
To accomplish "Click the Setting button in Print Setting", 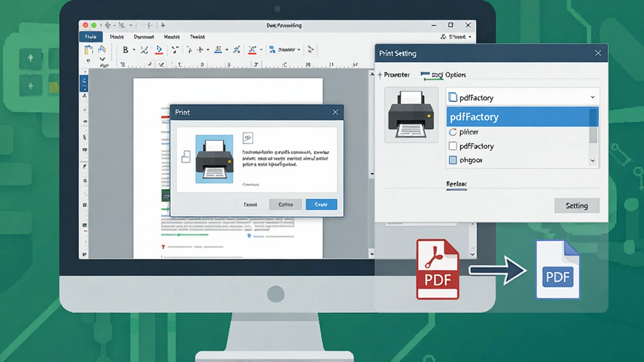I will click(577, 206).
